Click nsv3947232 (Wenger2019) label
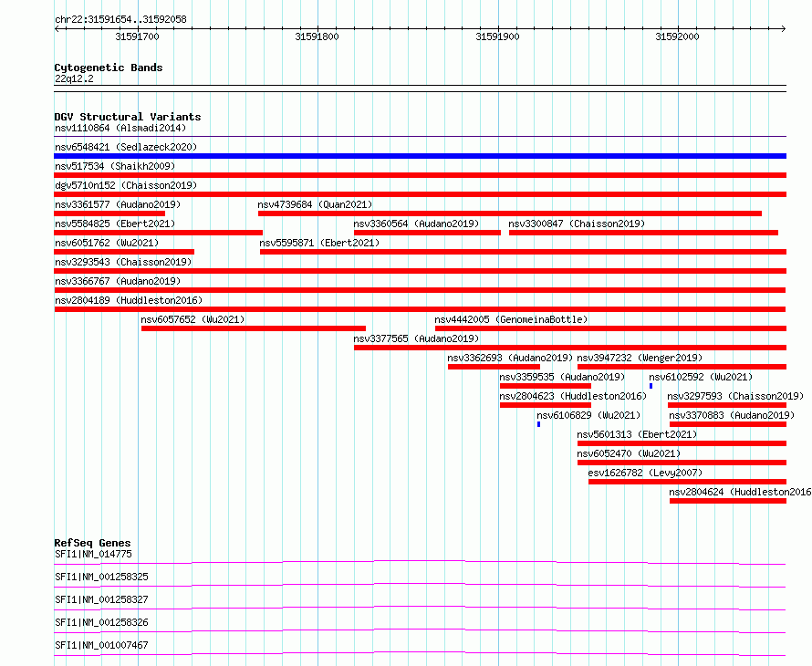The width and height of the screenshot is (812, 666). 640,358
